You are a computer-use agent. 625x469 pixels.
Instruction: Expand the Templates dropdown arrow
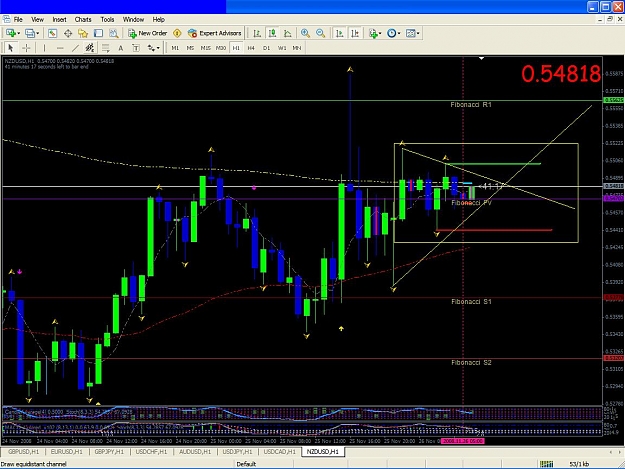click(x=418, y=33)
